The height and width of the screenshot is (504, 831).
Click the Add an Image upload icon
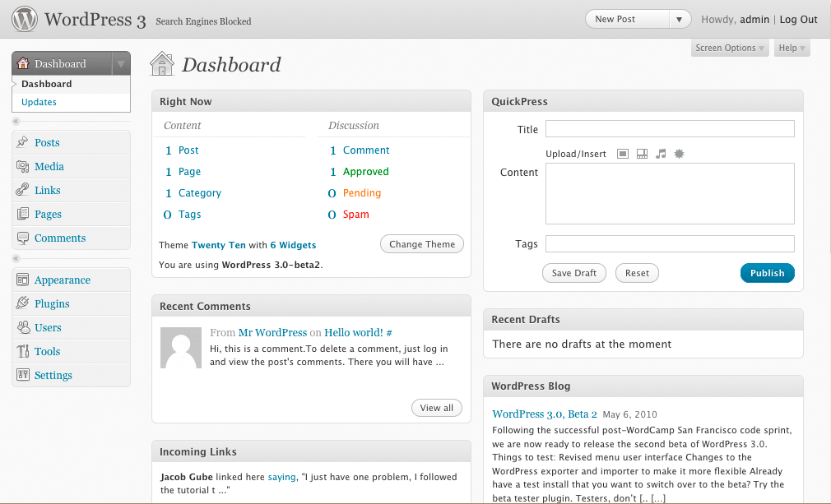(x=622, y=154)
